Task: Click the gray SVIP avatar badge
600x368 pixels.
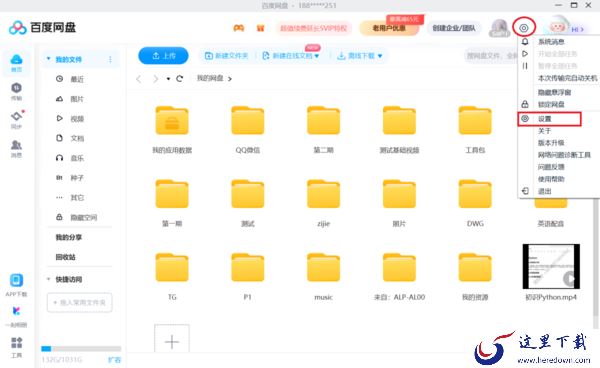Action: point(499,28)
